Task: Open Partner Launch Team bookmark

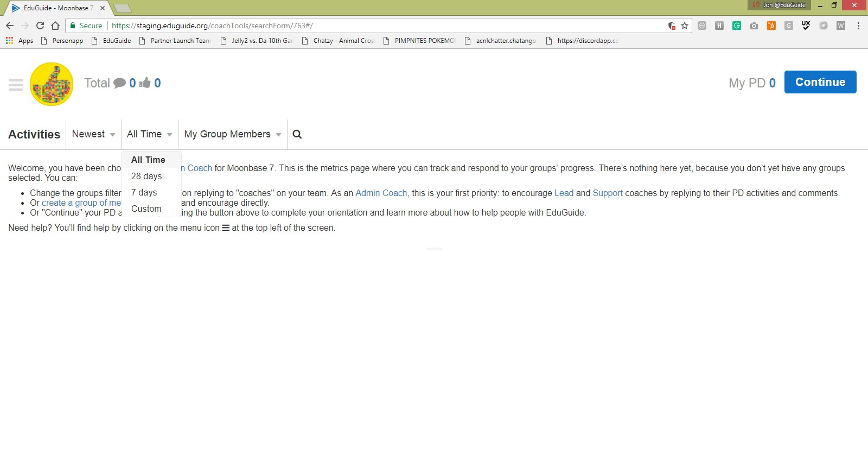Action: point(175,41)
